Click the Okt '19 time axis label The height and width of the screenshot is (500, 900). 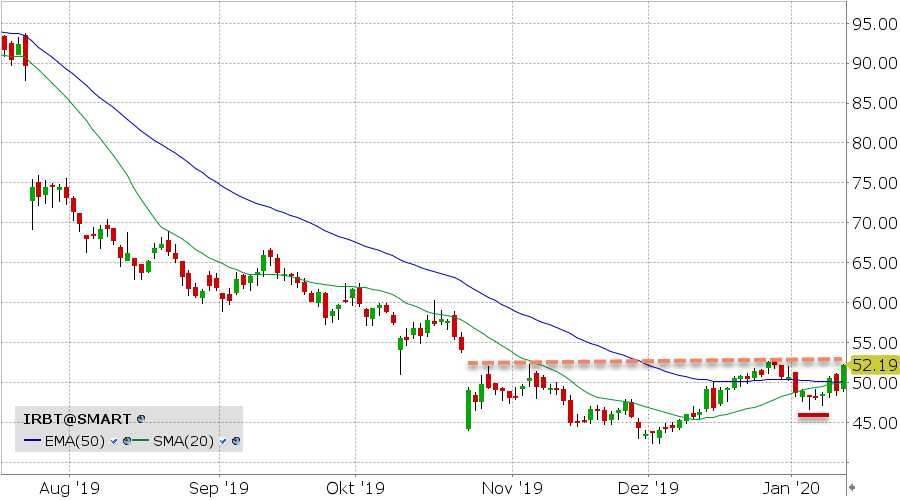[x=355, y=489]
